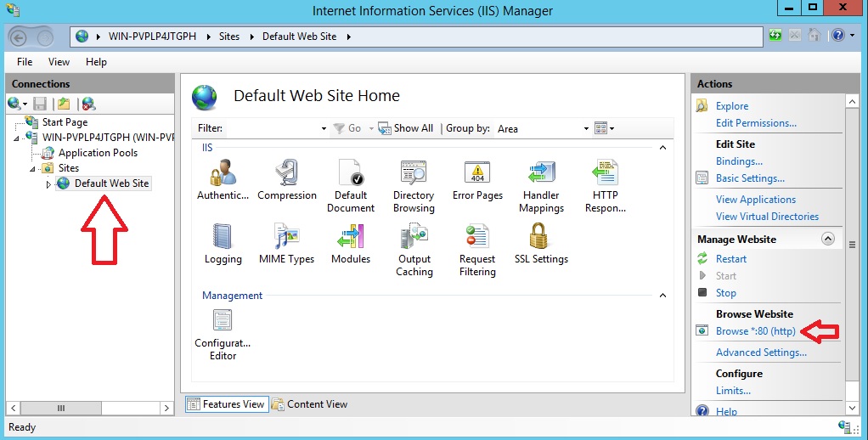
Task: Stop the website
Action: (725, 293)
